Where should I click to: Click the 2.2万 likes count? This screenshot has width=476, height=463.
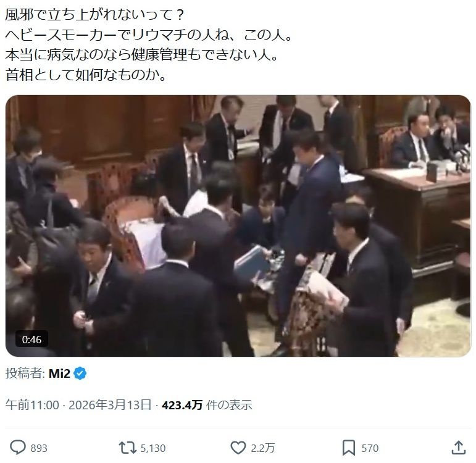263,448
